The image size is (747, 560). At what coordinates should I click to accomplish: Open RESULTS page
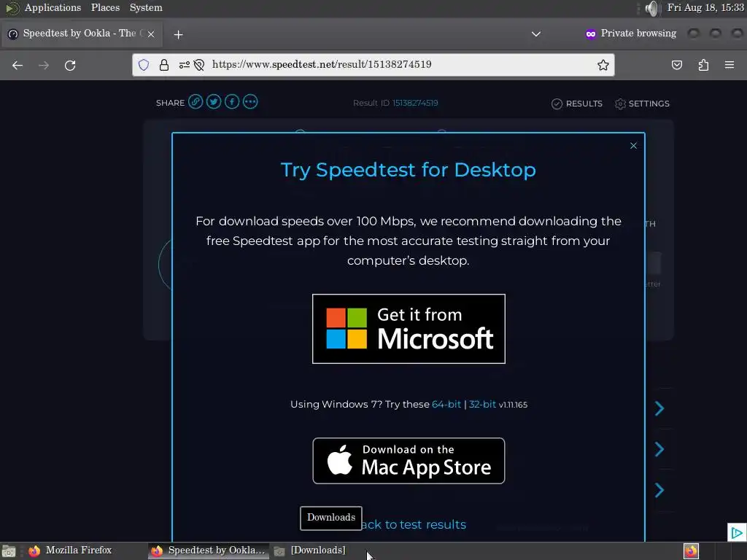point(577,104)
